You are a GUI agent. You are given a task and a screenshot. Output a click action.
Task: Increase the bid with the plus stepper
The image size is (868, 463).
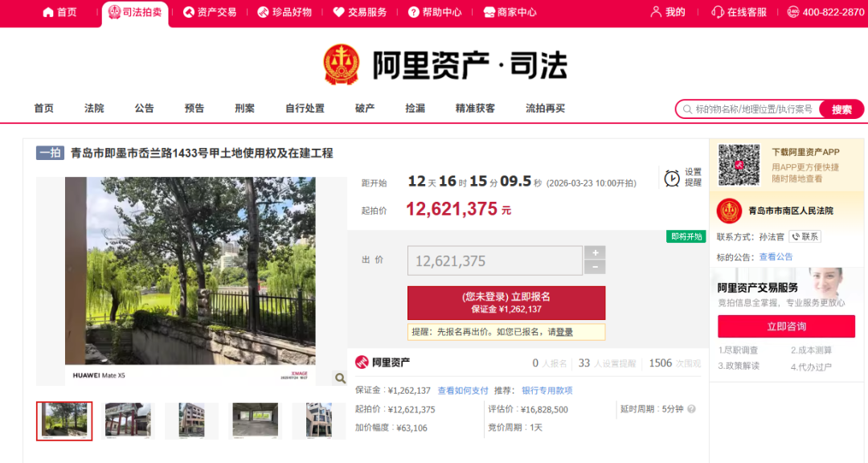pos(595,252)
